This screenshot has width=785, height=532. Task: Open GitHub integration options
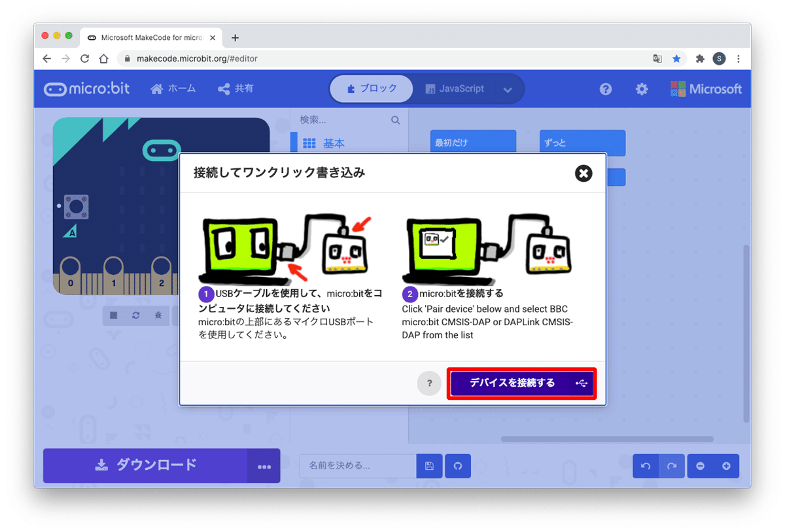point(457,466)
